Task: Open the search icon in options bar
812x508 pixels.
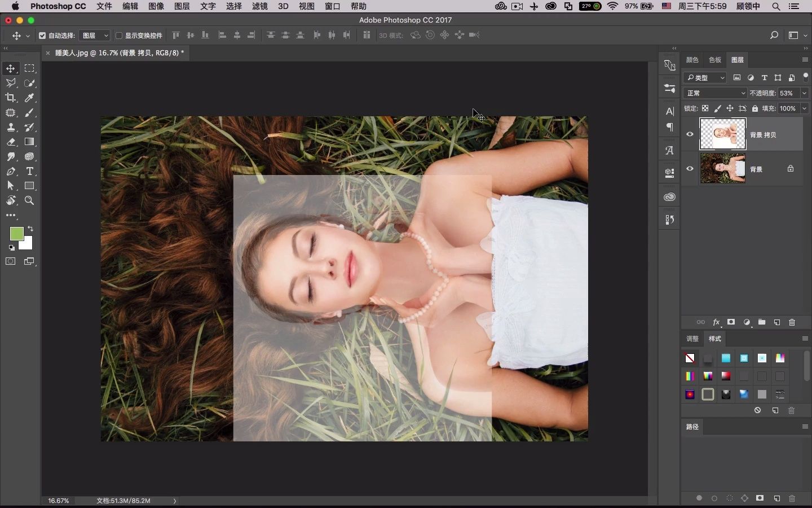Action: tap(774, 35)
